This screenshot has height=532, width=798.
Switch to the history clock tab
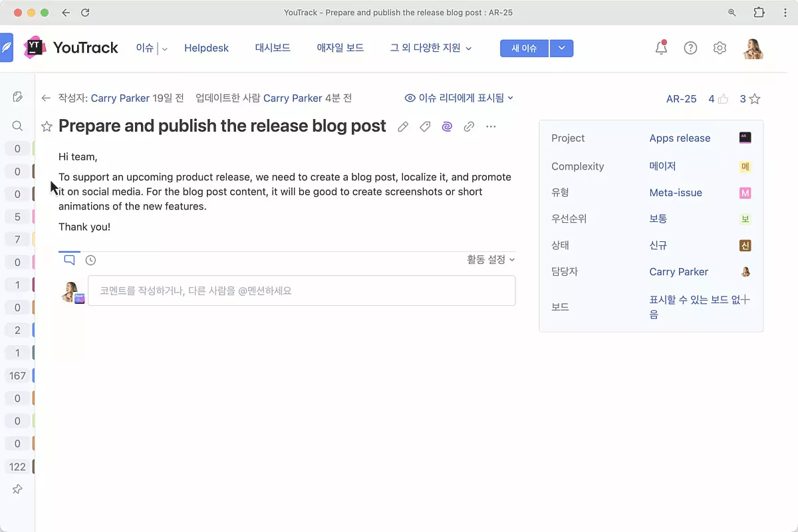click(x=90, y=260)
